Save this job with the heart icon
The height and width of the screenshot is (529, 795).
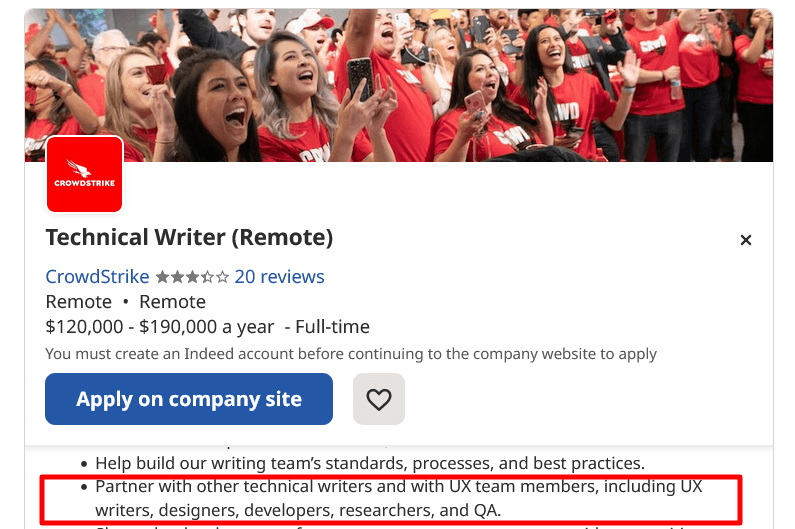(379, 400)
